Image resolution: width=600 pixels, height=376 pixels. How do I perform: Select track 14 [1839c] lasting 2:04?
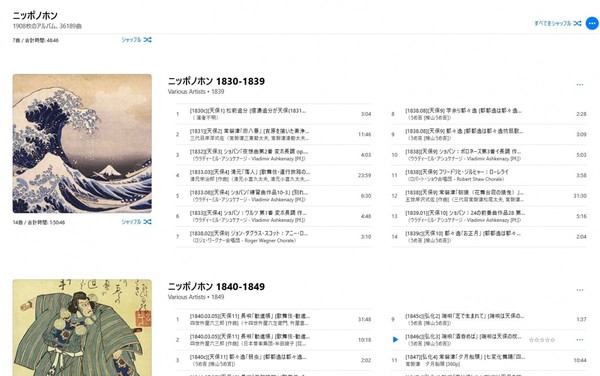coord(489,237)
